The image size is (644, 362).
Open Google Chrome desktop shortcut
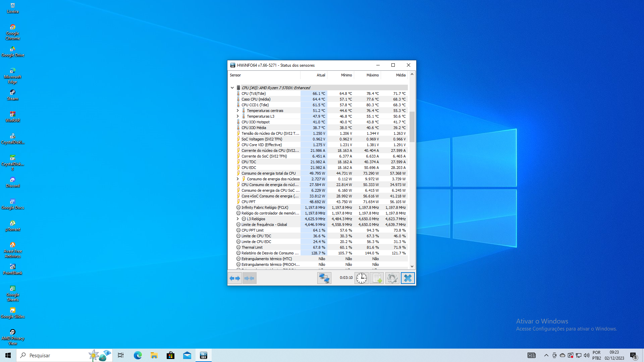(13, 32)
